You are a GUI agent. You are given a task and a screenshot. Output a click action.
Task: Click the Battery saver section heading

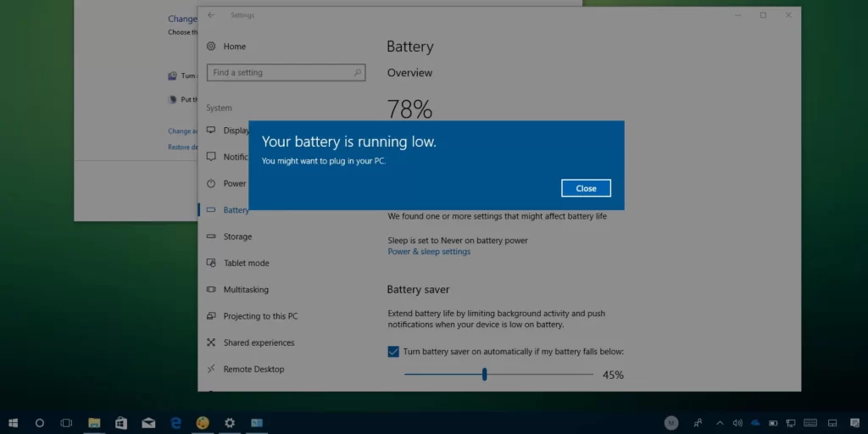(x=418, y=290)
